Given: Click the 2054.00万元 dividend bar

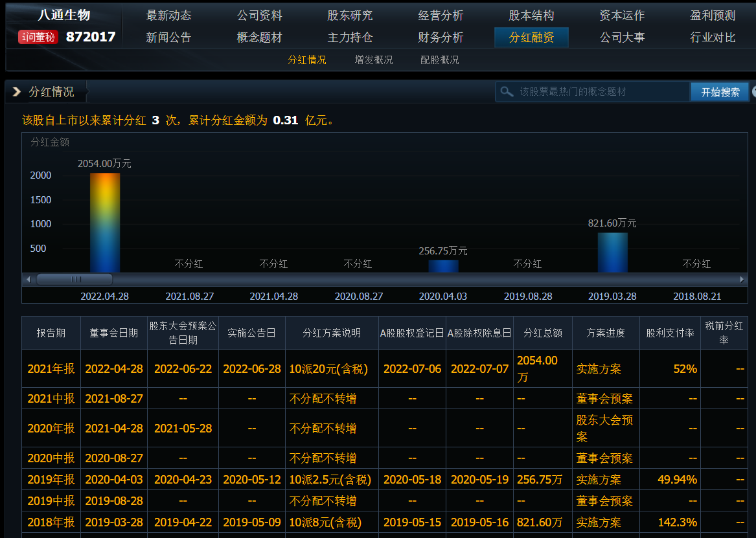Looking at the screenshot, I should [105, 223].
